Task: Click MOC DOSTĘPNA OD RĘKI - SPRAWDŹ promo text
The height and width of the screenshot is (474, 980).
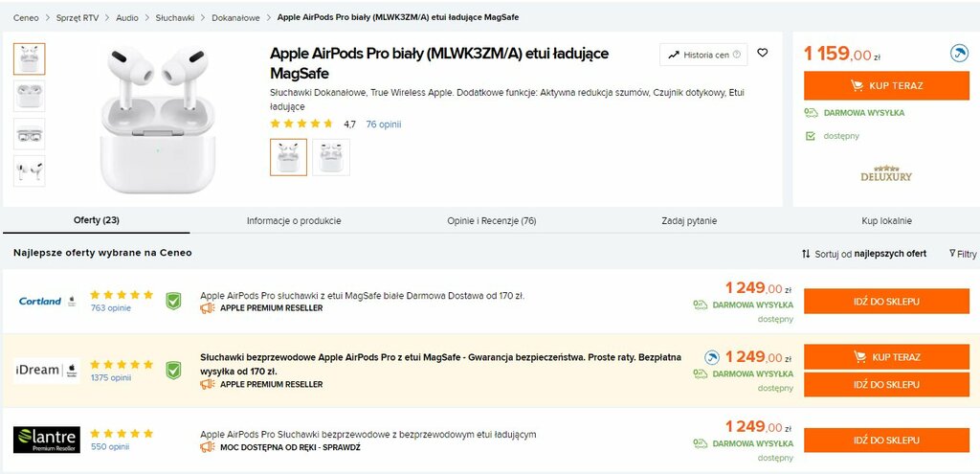Action: [290, 447]
